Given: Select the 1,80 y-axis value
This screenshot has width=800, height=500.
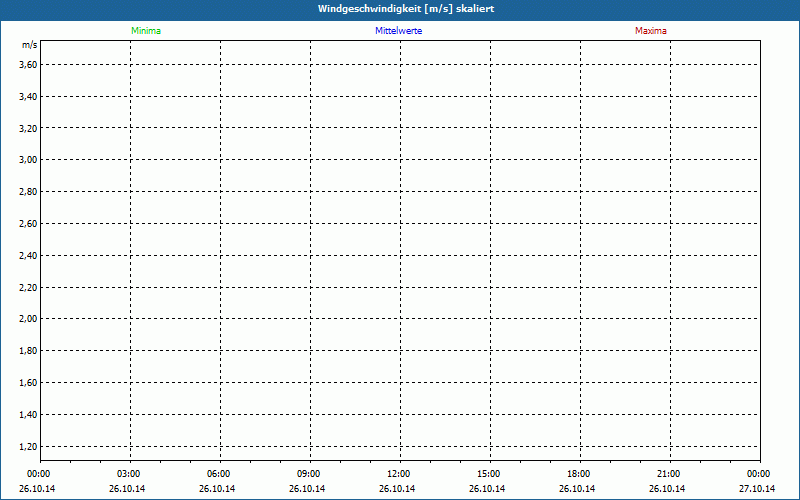Looking at the screenshot, I should [28, 351].
